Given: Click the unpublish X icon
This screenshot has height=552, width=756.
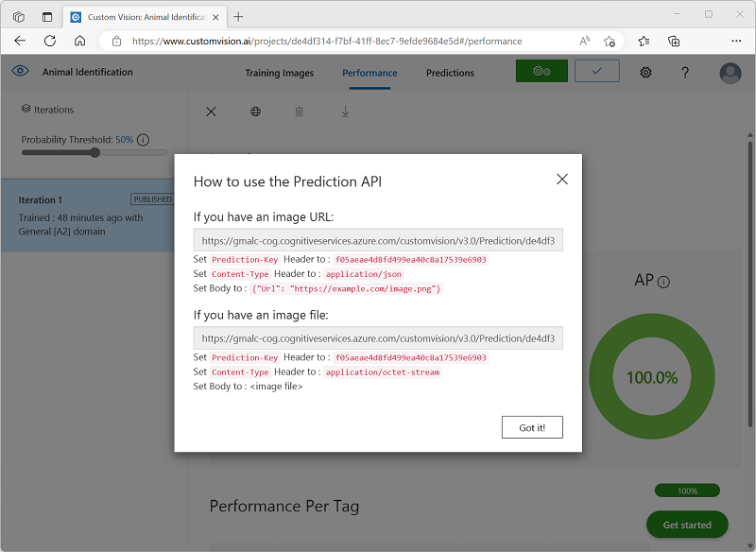Looking at the screenshot, I should [211, 112].
